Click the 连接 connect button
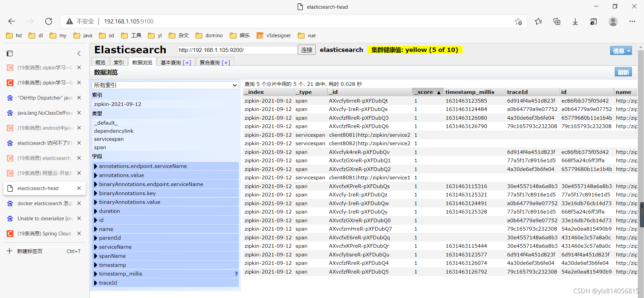The height and width of the screenshot is (298, 644). point(307,50)
